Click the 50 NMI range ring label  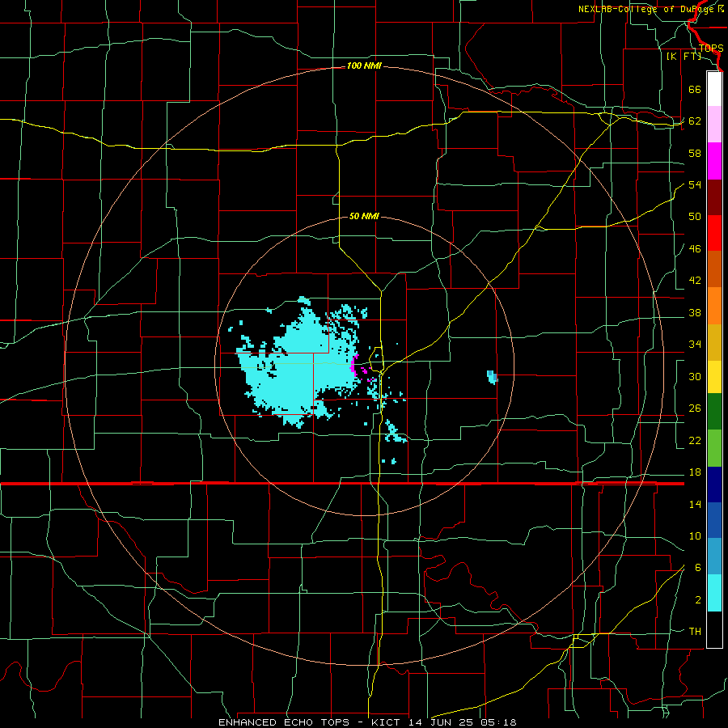364,216
